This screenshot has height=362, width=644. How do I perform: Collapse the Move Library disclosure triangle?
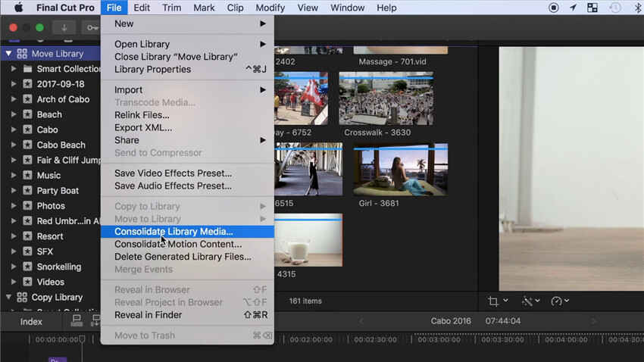[x=8, y=54]
